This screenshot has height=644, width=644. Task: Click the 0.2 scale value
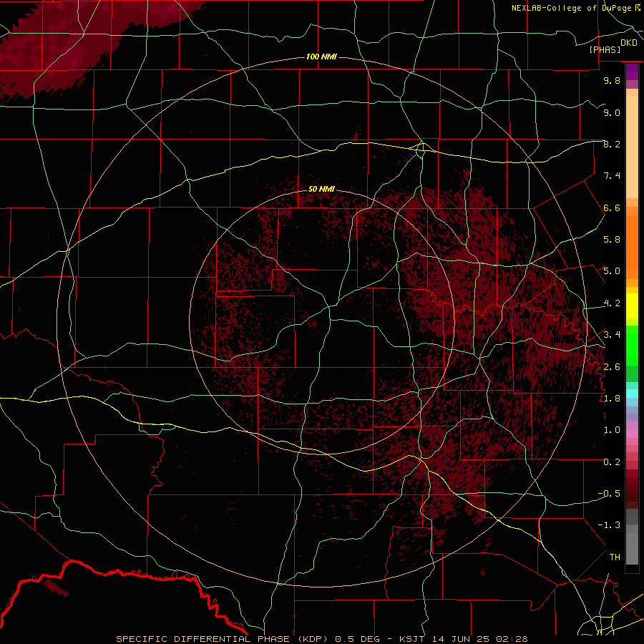pos(612,462)
